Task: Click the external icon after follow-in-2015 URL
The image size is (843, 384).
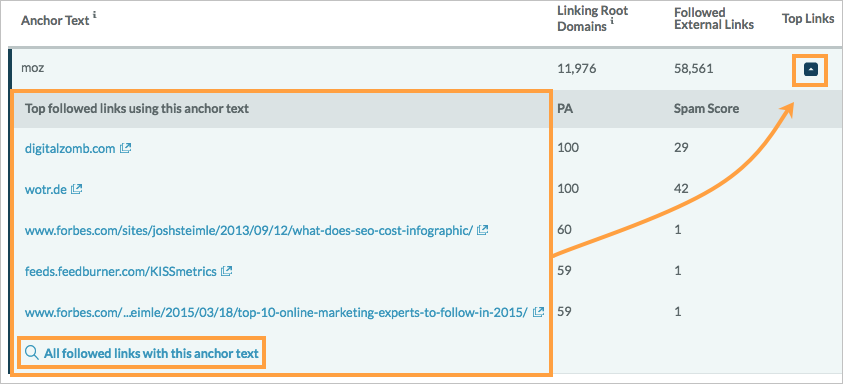Action: [538, 312]
